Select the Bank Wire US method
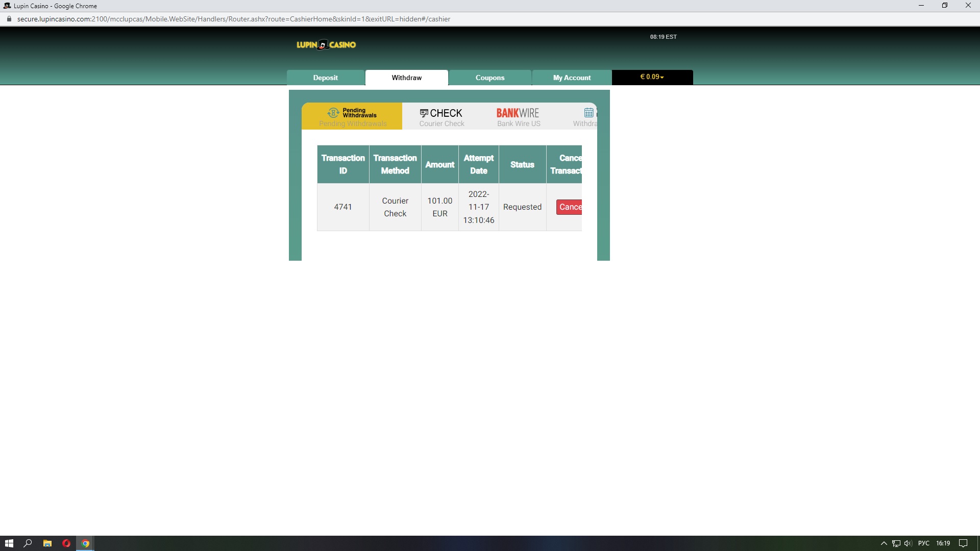Screen dimensions: 980x551 coord(518,116)
